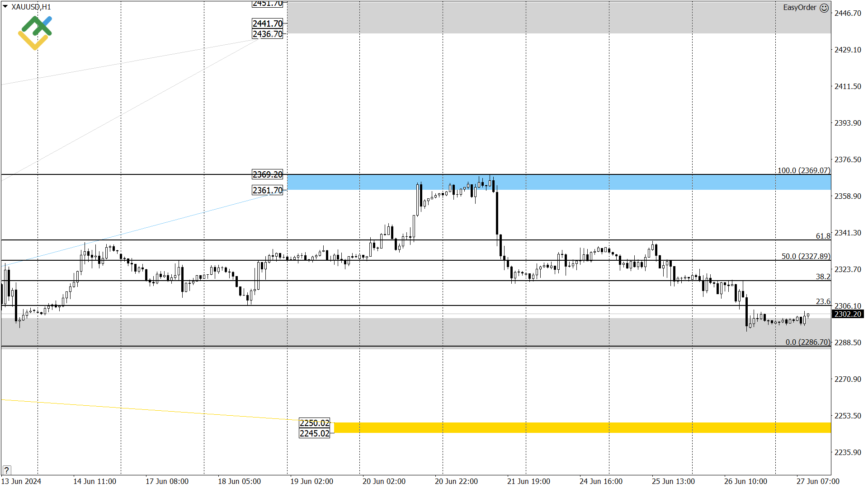
Task: Click the 23.6 Fibonacci level label
Action: [823, 301]
